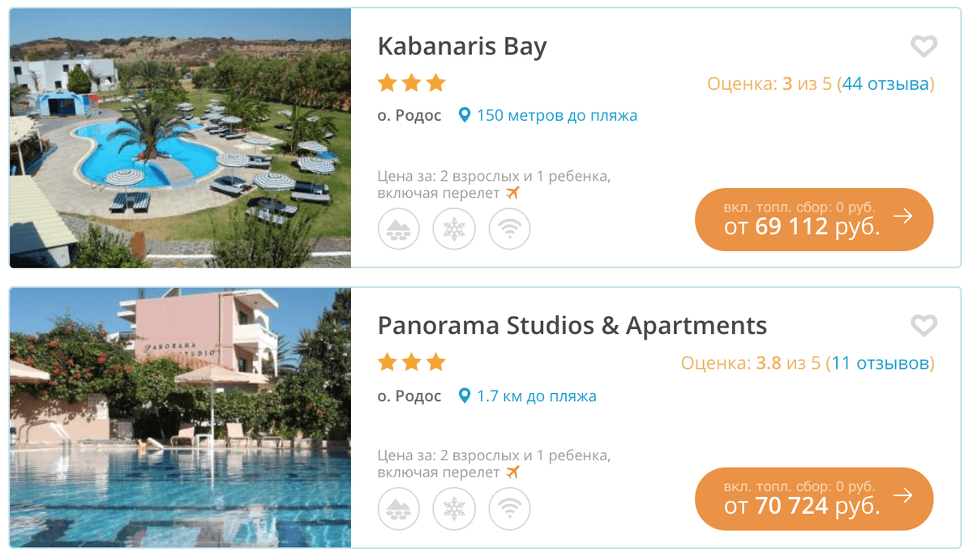973x560 pixels.
Task: Click the map pin next to 150 метров до пляжа
Action: pos(465,115)
